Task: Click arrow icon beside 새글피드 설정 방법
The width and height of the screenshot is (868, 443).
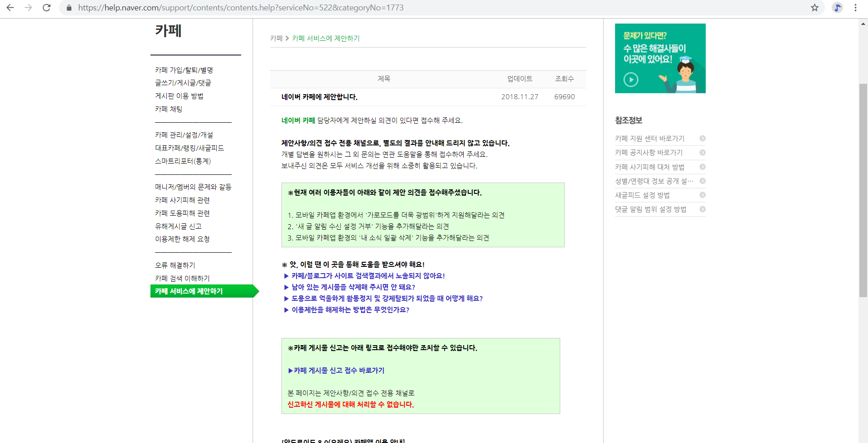Action: (x=702, y=195)
